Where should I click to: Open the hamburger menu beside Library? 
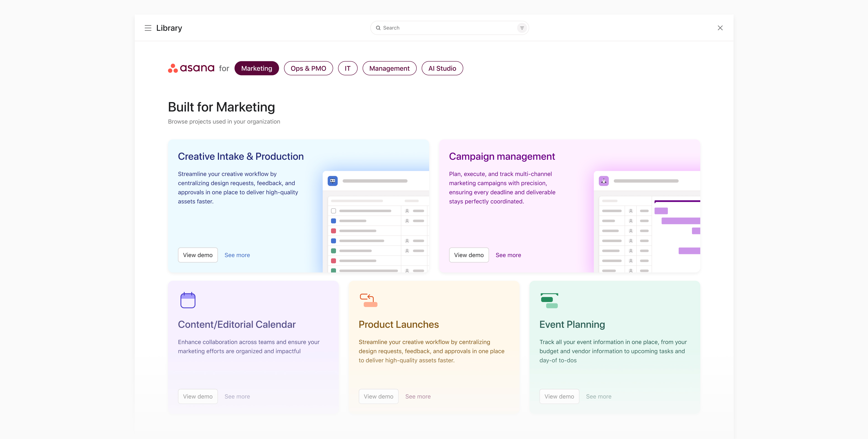148,28
